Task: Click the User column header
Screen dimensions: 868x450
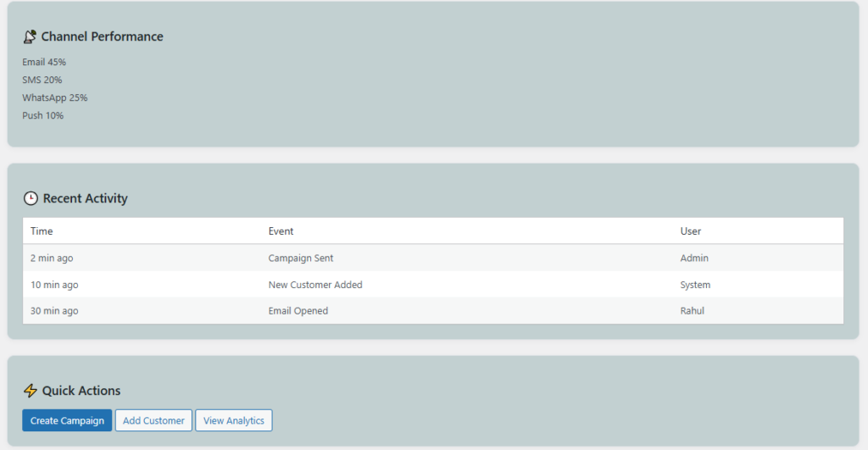Action: click(x=691, y=231)
